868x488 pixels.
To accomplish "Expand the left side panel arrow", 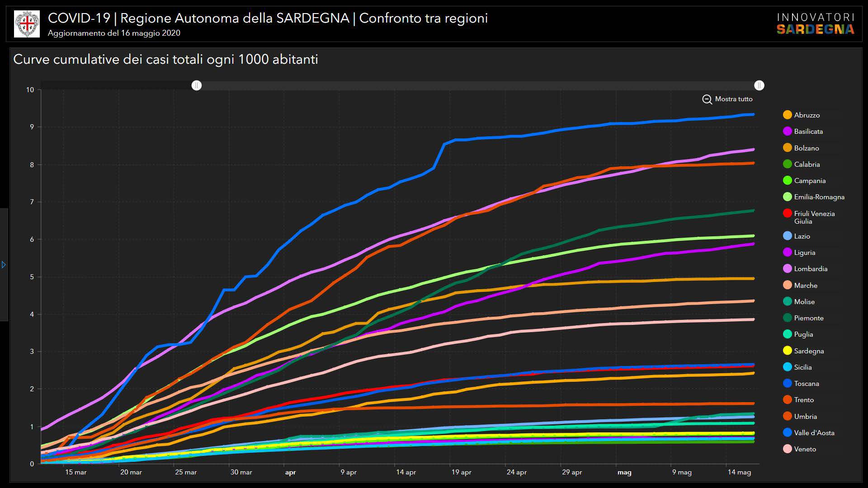I will pyautogui.click(x=4, y=265).
